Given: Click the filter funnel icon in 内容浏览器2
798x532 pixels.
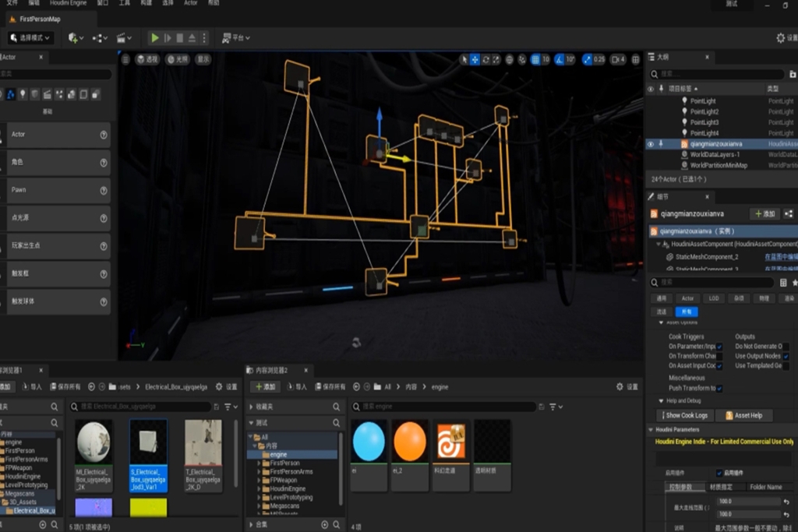Looking at the screenshot, I should (x=552, y=406).
